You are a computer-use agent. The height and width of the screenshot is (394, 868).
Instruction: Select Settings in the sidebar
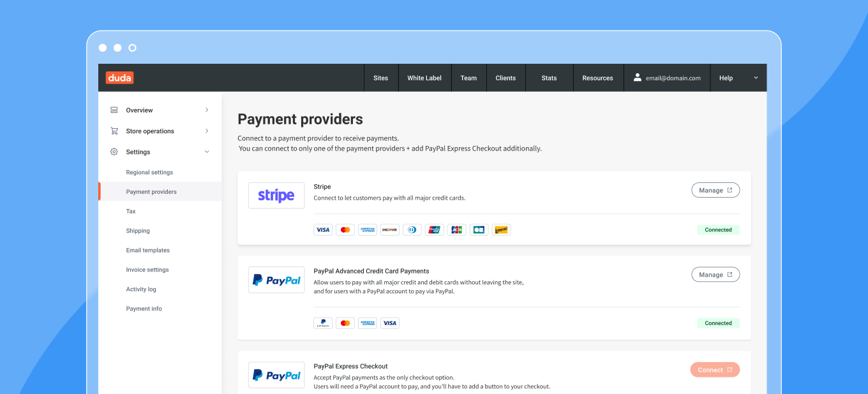(x=160, y=152)
